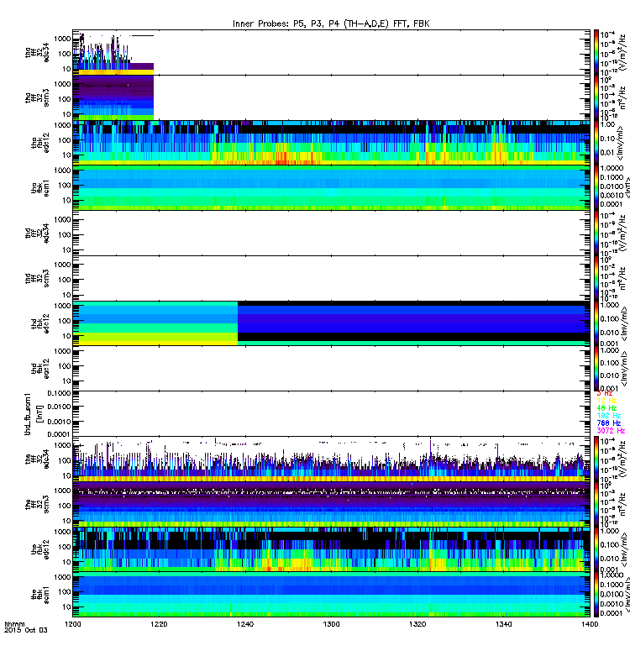Click the color bar beside tha fff edc34 panel
630x672 pixels.
click(x=596, y=52)
